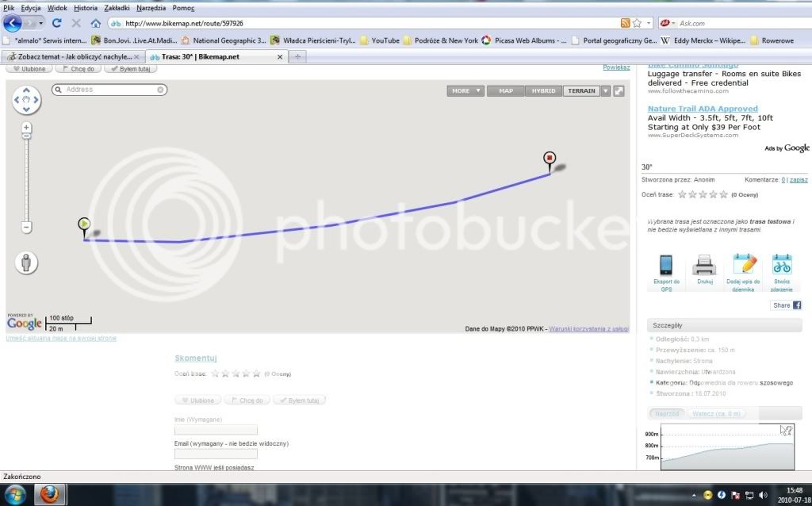
Task: Click the map Address search field
Action: tap(109, 90)
